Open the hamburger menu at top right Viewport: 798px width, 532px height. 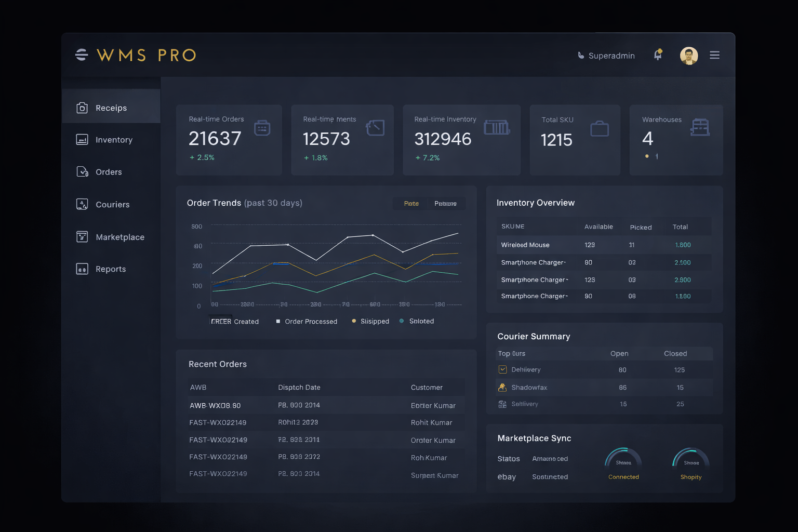tap(714, 55)
